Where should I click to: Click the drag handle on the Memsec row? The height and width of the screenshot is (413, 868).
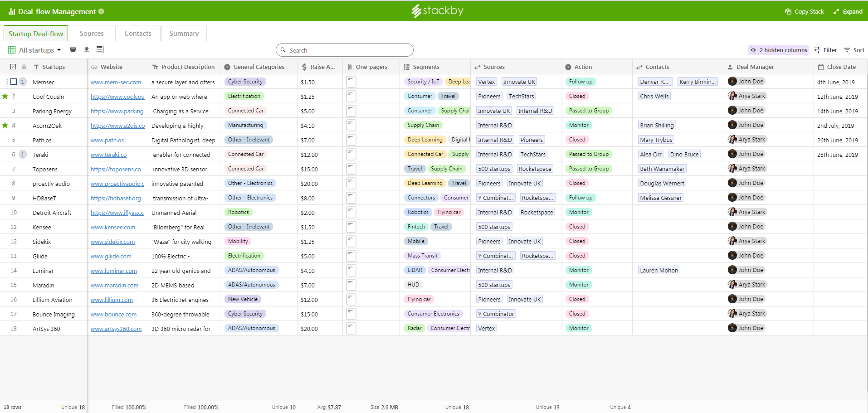pos(7,82)
